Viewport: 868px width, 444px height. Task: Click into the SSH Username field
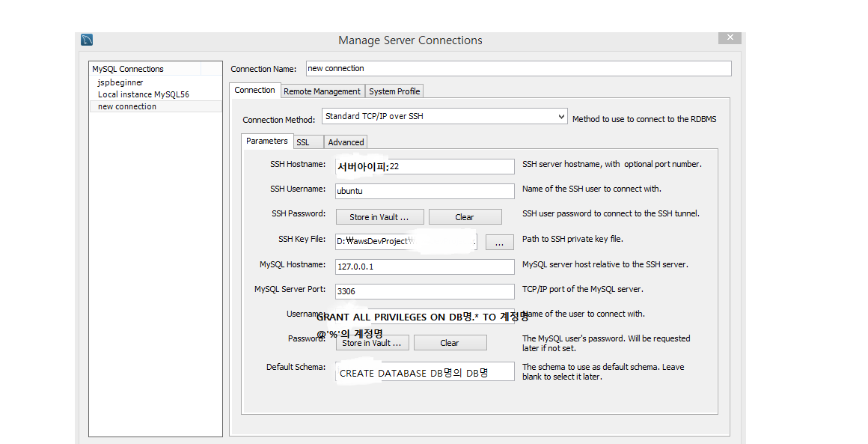click(424, 191)
